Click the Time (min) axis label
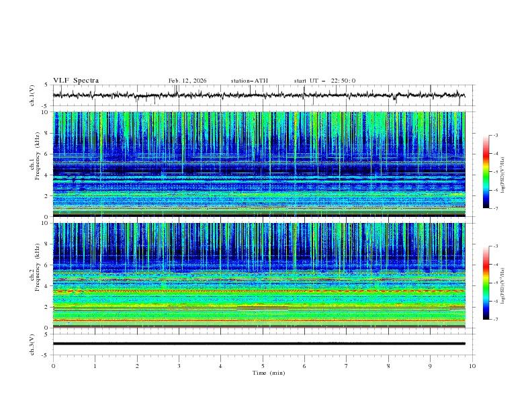 (269, 373)
